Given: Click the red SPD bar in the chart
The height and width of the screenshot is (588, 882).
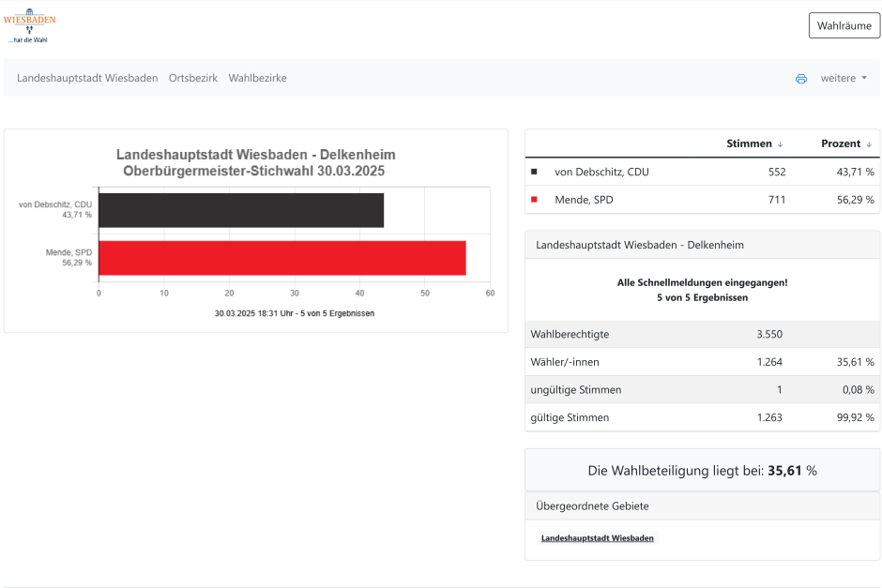Looking at the screenshot, I should coord(281,258).
